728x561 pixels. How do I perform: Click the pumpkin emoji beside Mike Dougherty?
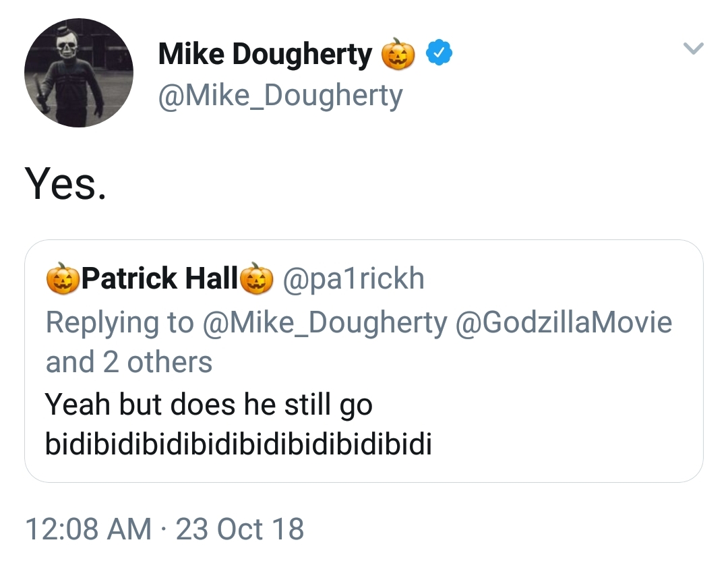pos(397,55)
